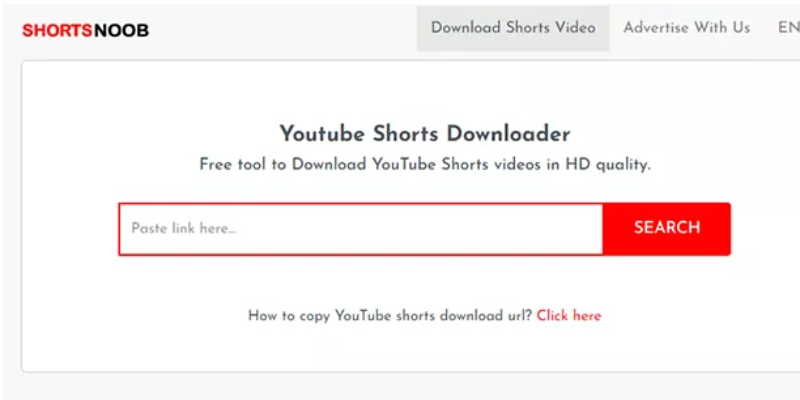Click the Free tool to Download subtitle text
The width and height of the screenshot is (800, 400).
click(x=424, y=165)
